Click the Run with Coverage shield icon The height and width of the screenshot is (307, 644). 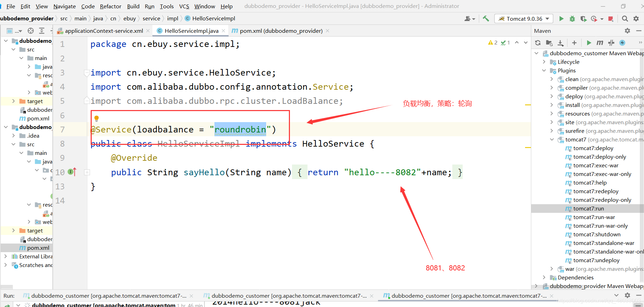[583, 19]
